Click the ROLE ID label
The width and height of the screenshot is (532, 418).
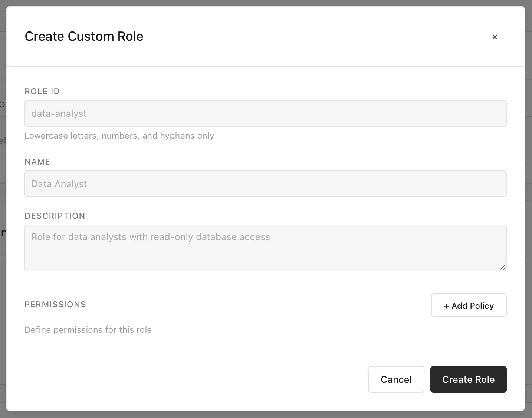(42, 91)
